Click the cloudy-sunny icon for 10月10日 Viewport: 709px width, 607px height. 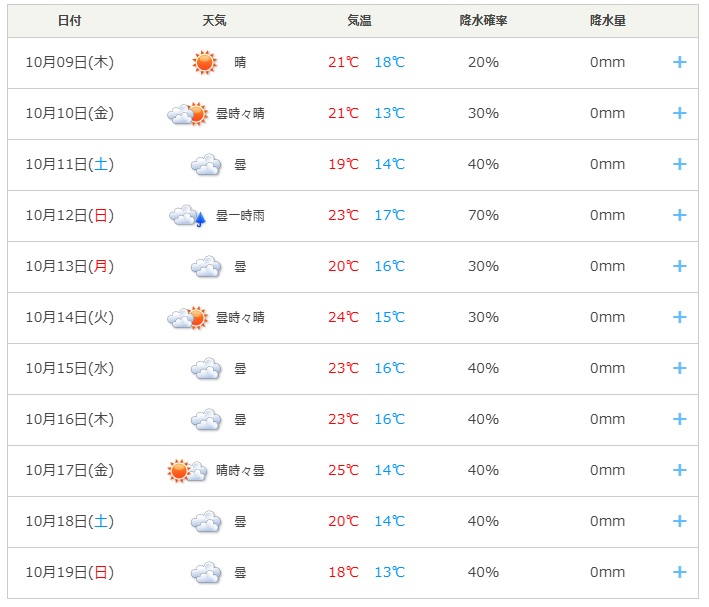187,113
